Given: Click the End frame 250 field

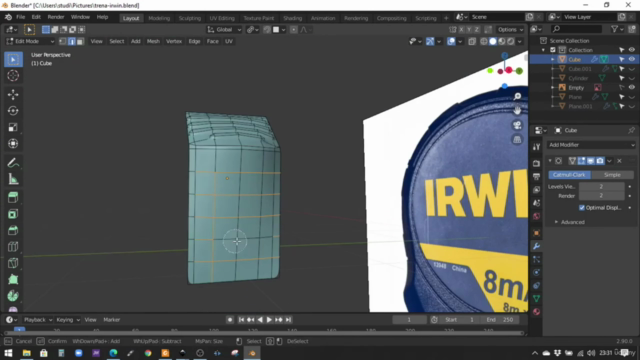Looking at the screenshot, I should (501, 320).
